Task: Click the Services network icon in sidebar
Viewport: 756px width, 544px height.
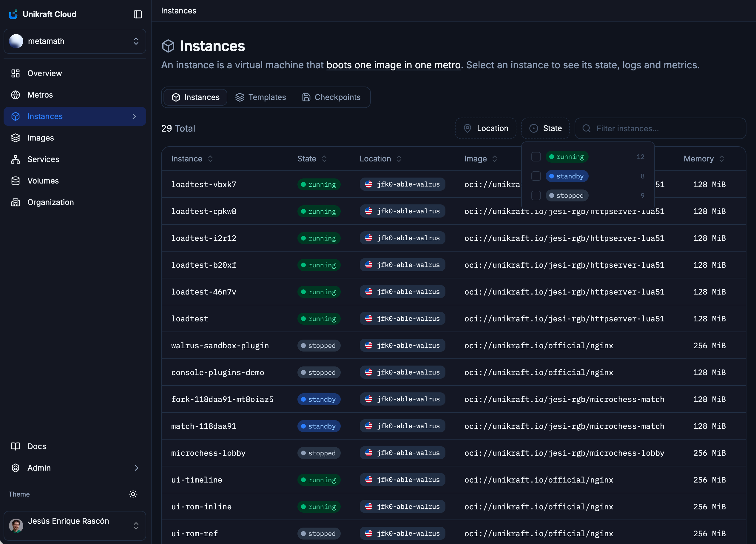Action: click(15, 159)
